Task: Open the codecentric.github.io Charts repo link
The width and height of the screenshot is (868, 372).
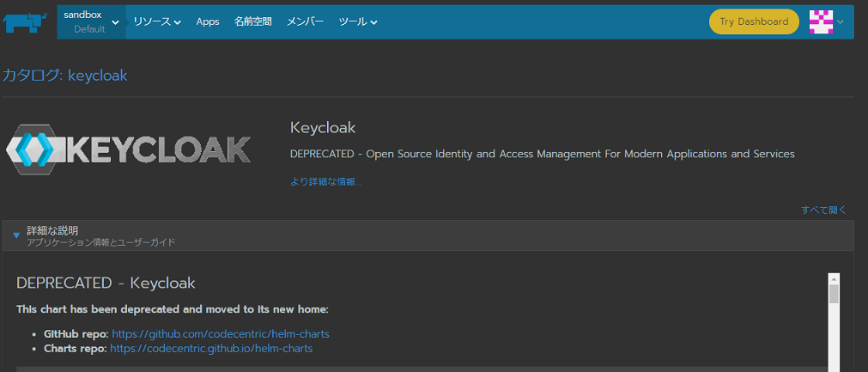Action: click(211, 349)
